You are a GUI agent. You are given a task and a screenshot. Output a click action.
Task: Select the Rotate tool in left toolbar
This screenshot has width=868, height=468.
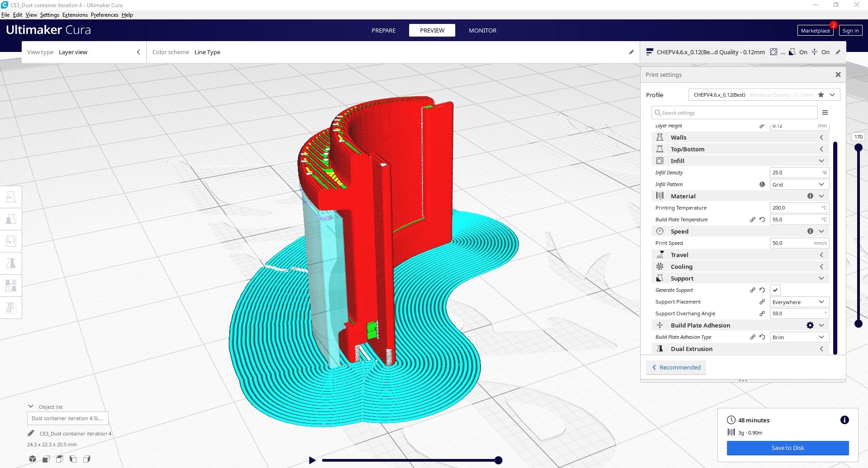point(11,241)
